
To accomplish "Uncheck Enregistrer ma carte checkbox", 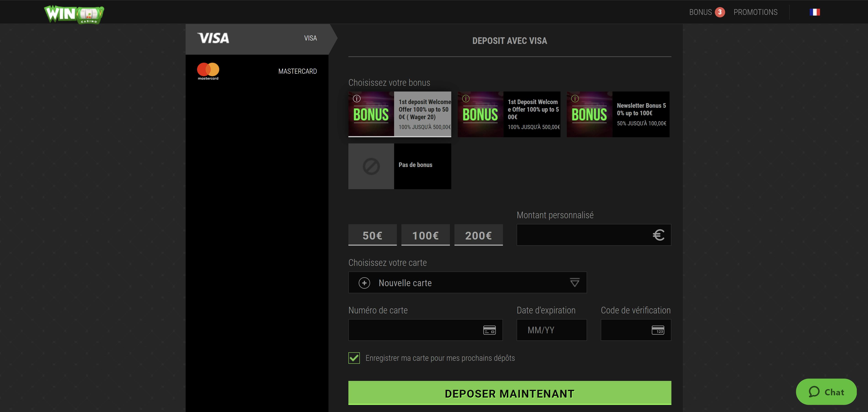I will point(354,358).
